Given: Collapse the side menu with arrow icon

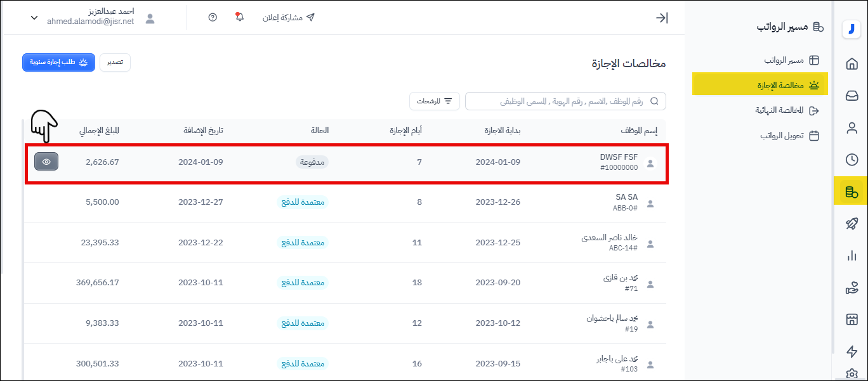Looking at the screenshot, I should coord(661,18).
